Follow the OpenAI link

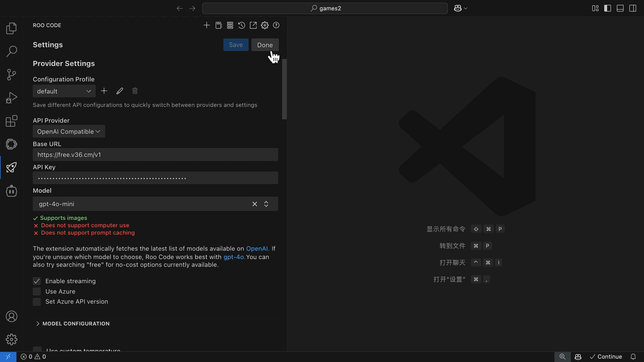258,249
